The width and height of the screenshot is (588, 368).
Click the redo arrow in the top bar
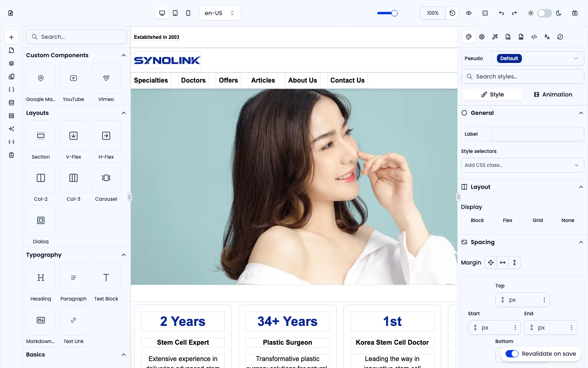click(x=514, y=13)
